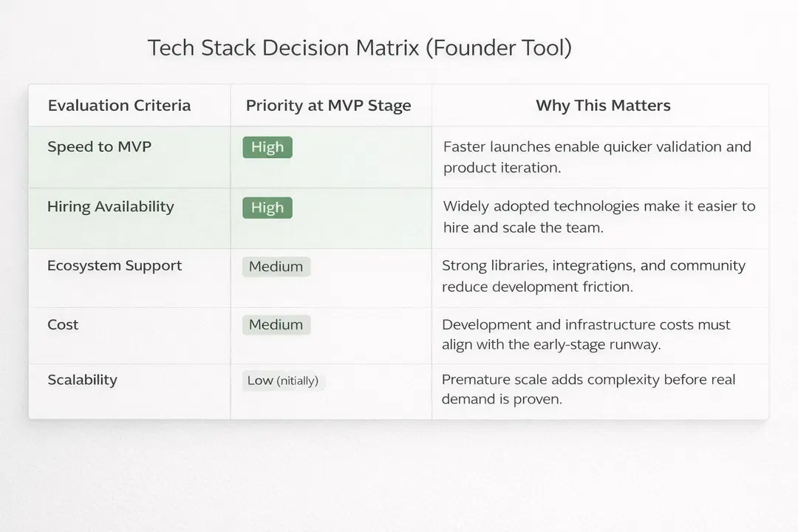798x532 pixels.
Task: Click the Cost row label
Action: tap(63, 324)
